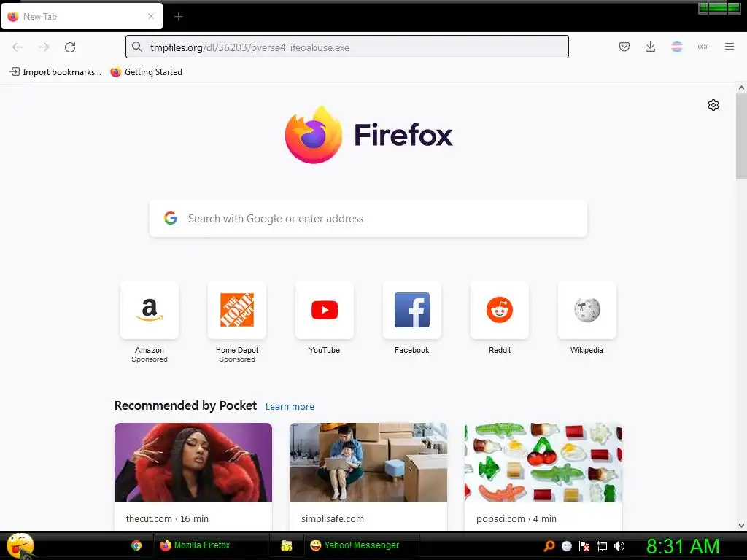Switch to Yahoo! Messenger taskbar button
The height and width of the screenshot is (560, 747).
click(x=362, y=545)
